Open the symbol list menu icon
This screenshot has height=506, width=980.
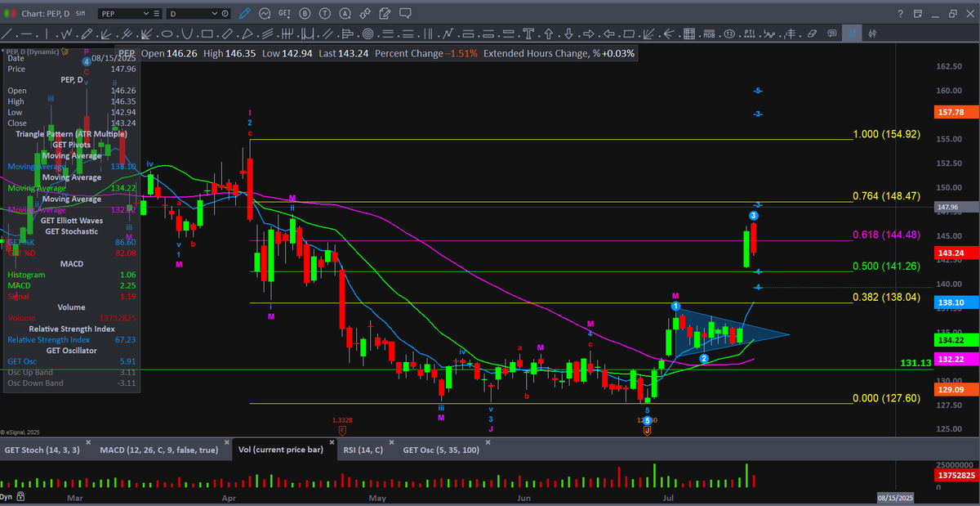click(x=156, y=14)
